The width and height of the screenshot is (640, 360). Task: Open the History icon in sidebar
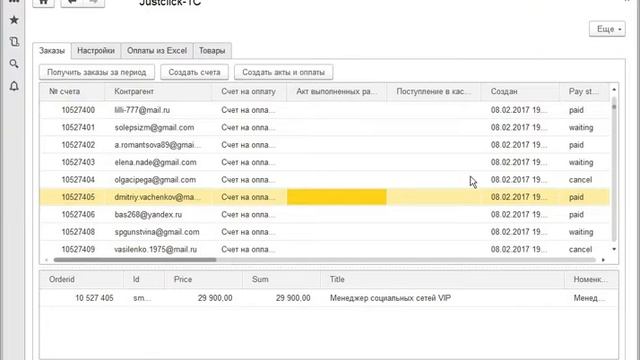[x=14, y=42]
